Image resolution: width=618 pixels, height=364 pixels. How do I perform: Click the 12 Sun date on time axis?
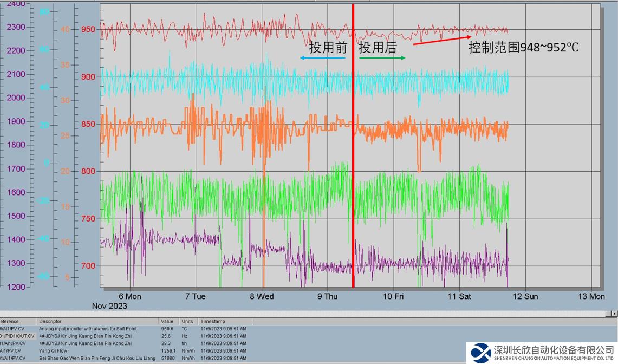(525, 296)
